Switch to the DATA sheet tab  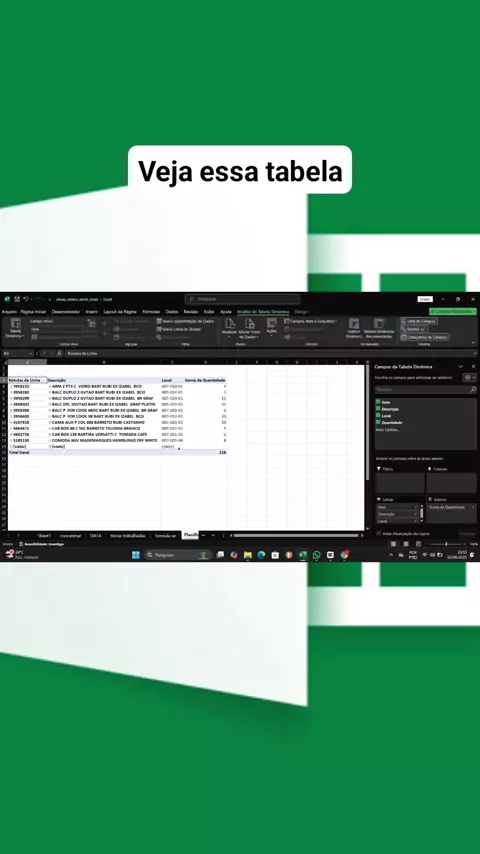pyautogui.click(x=95, y=535)
